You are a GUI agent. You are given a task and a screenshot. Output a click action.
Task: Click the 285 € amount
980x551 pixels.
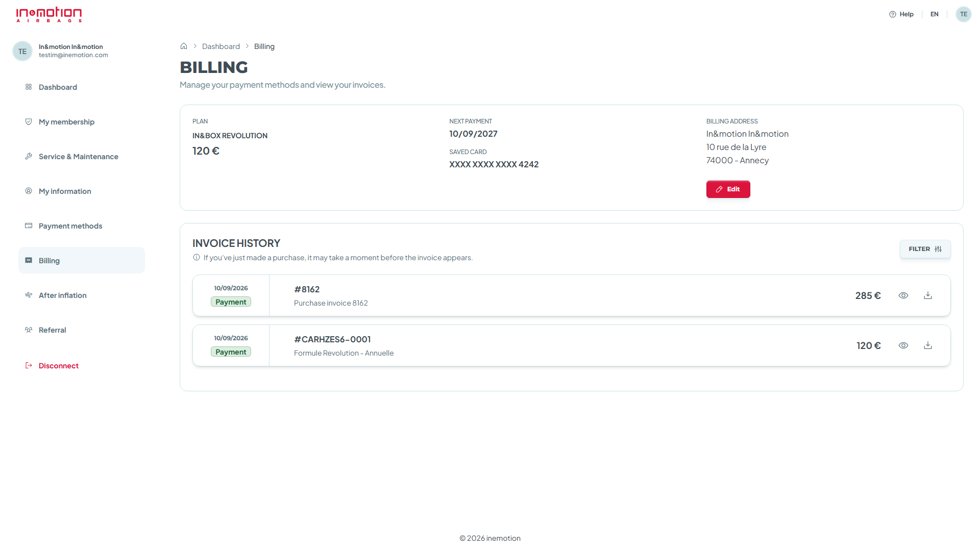pyautogui.click(x=868, y=295)
